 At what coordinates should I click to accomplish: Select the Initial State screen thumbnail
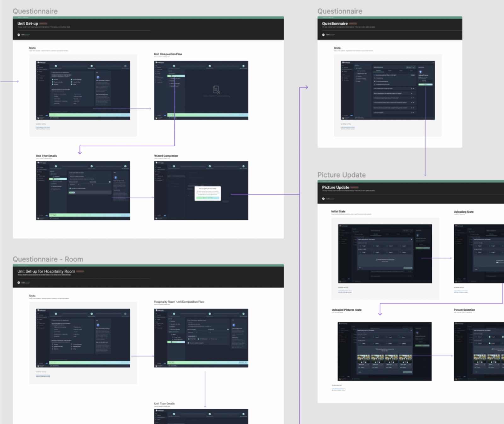[385, 254]
